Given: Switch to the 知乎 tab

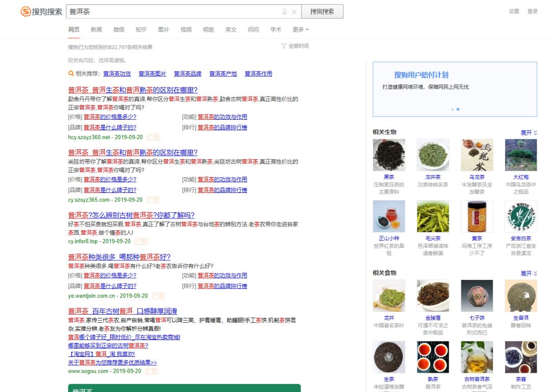Looking at the screenshot, I should pos(141,30).
